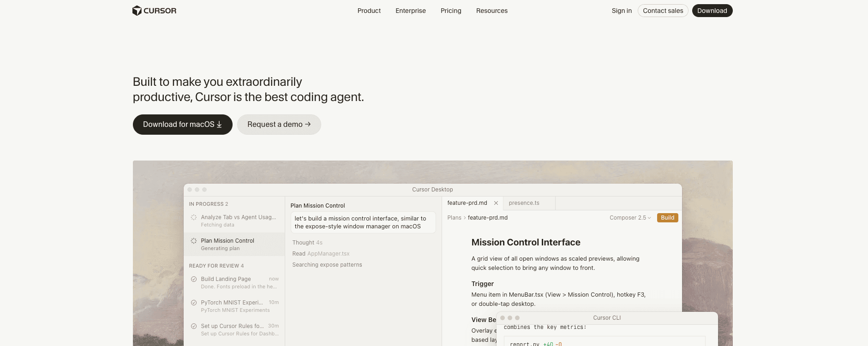Click the spinner icon beside Plan Mission Control
Screen dimensions: 868x346
194,241
